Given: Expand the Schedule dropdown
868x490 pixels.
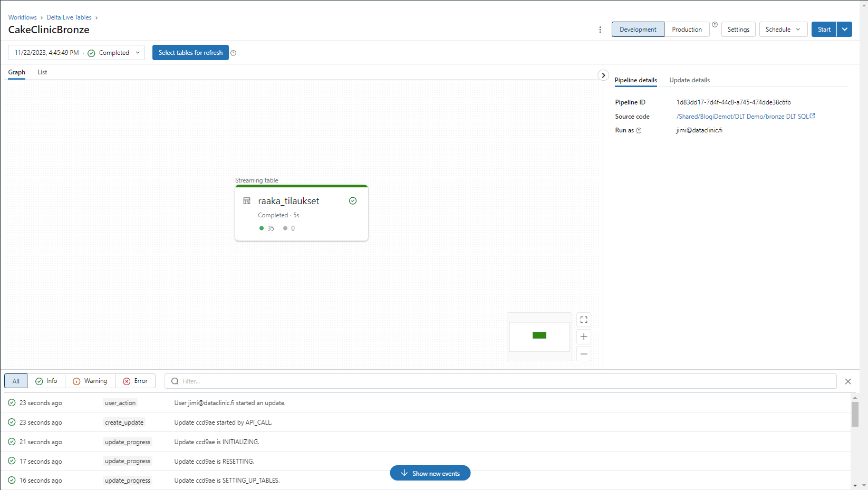Looking at the screenshot, I should (x=783, y=30).
